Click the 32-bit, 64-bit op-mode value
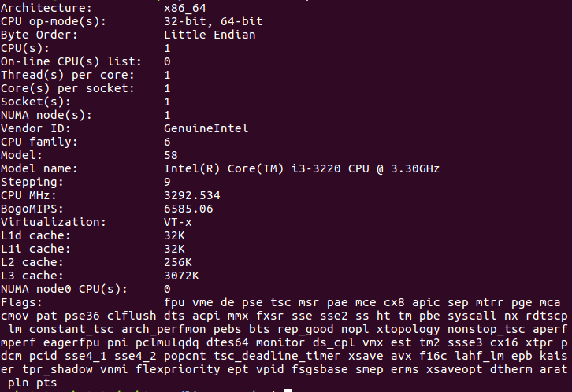Screen dimensions: 572x392 click(x=213, y=21)
